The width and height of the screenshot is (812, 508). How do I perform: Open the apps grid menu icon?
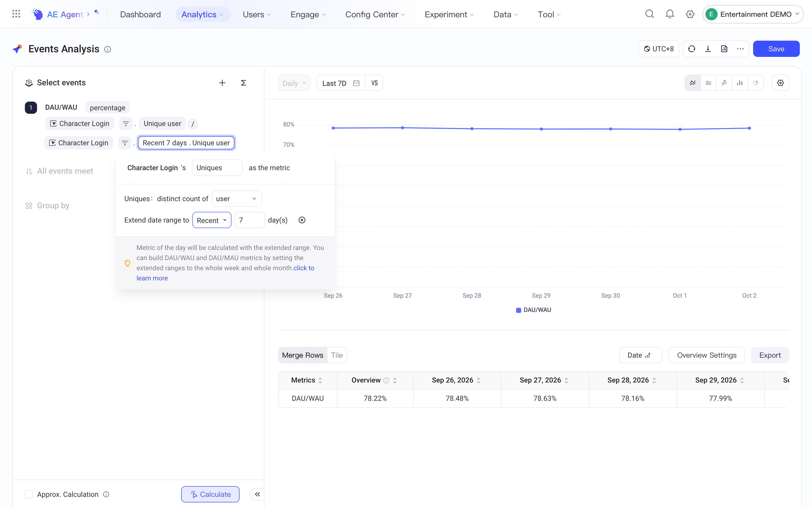16,14
